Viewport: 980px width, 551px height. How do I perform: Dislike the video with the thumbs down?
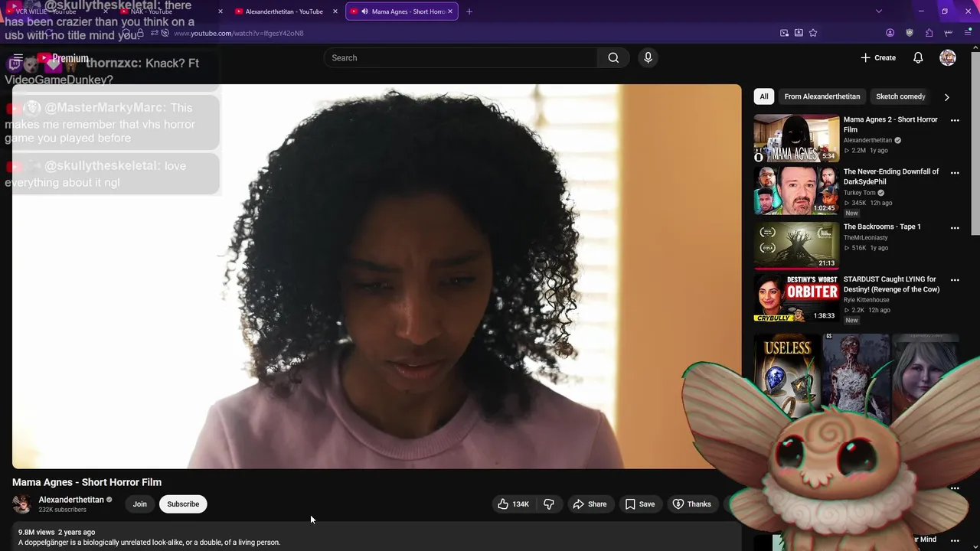549,504
